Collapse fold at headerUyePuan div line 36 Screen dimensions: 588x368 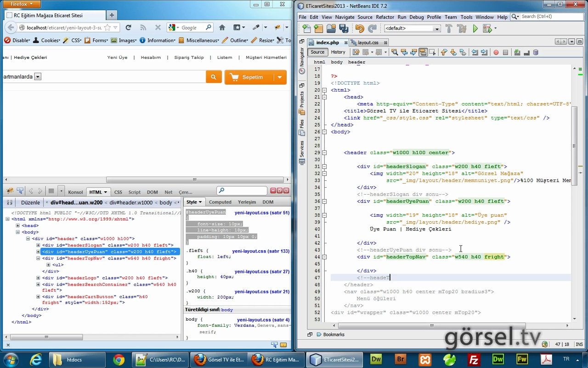[324, 201]
